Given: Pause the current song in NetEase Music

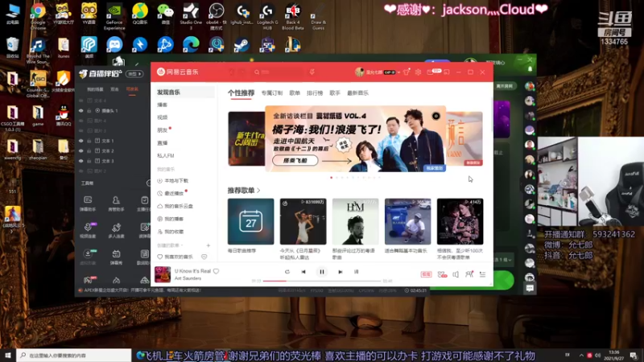Looking at the screenshot, I should tap(322, 272).
